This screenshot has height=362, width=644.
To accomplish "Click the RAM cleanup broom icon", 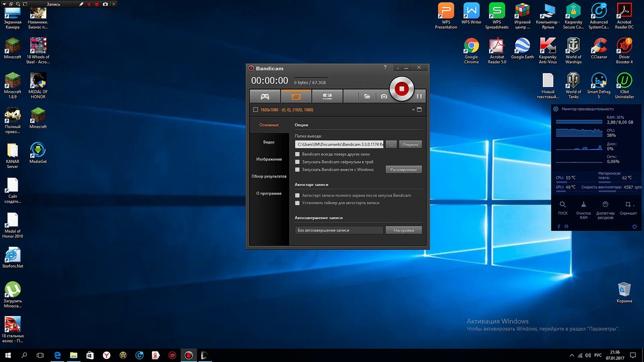I will [583, 205].
